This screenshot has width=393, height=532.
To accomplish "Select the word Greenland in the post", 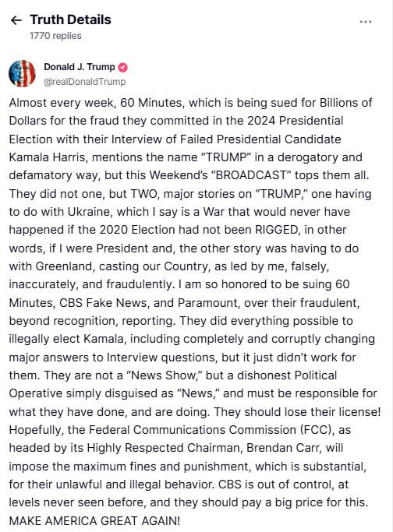I will click(x=64, y=266).
